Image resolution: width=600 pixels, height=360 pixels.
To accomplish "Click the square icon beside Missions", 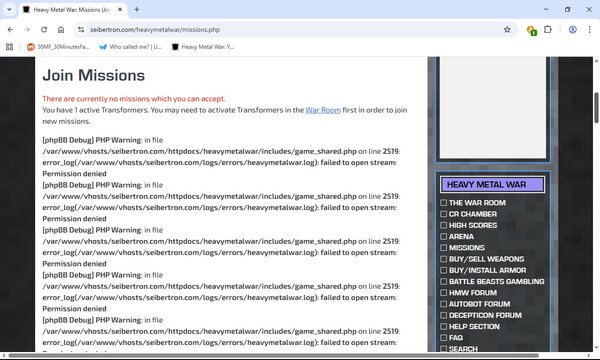I will [x=443, y=248].
